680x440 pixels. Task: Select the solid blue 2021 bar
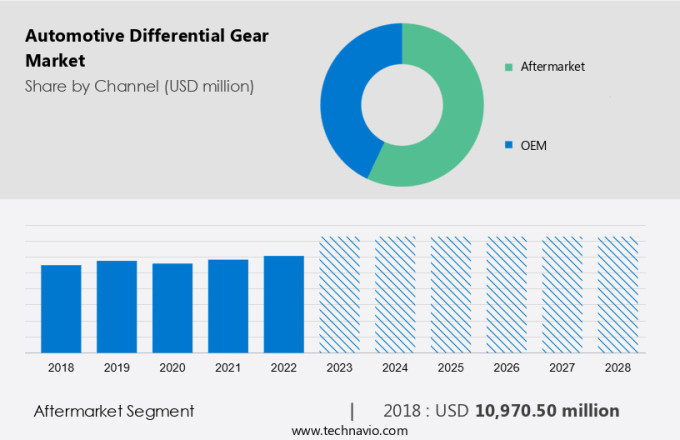pyautogui.click(x=228, y=306)
